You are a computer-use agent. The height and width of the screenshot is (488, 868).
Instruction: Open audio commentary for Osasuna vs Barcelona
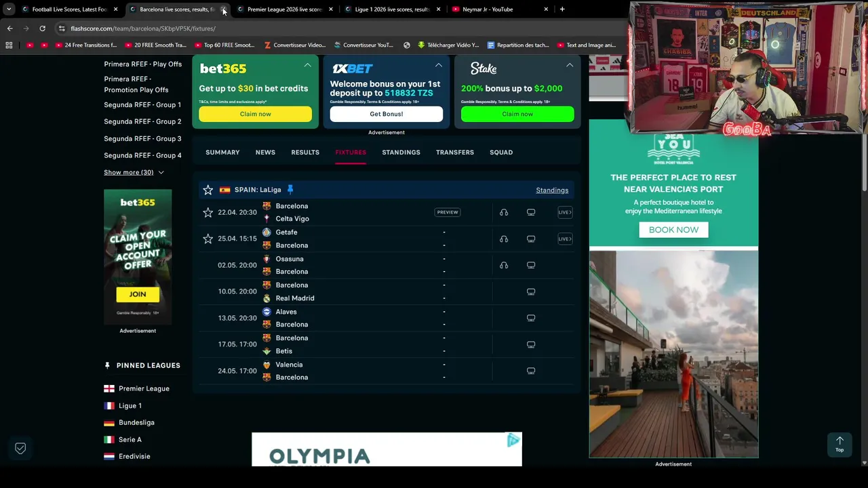pyautogui.click(x=504, y=265)
